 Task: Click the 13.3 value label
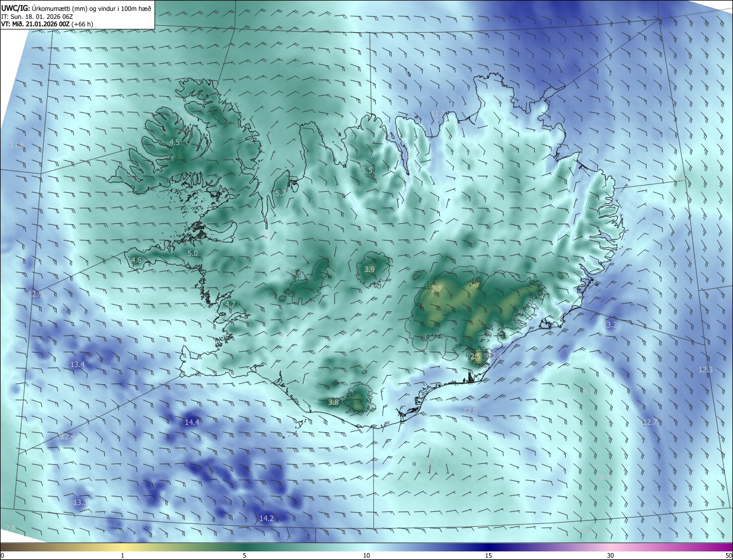[80, 503]
